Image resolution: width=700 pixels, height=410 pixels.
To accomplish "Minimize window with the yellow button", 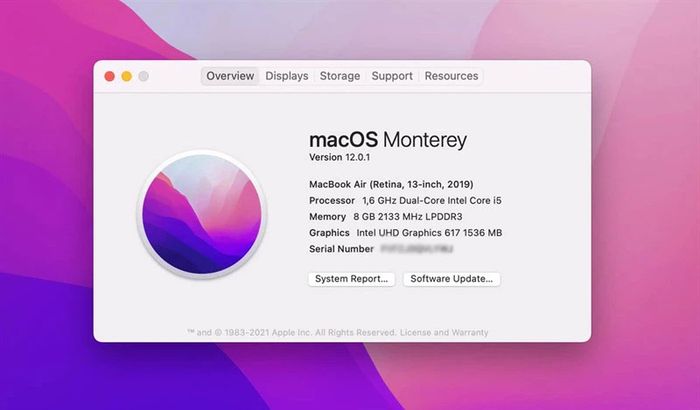I will point(127,76).
